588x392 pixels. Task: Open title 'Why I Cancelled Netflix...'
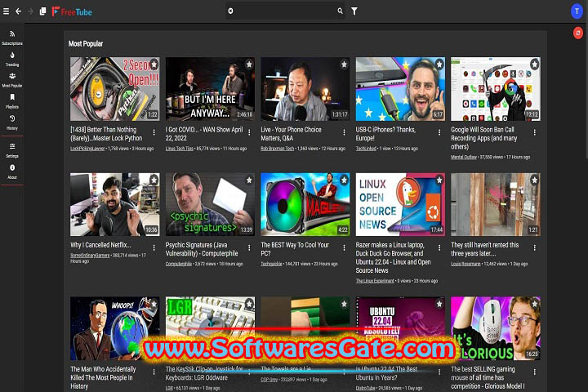click(x=100, y=245)
